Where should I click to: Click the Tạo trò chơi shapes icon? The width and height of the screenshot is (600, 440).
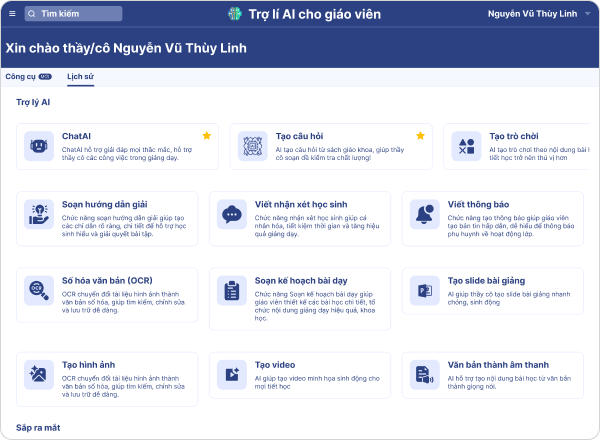(x=466, y=147)
